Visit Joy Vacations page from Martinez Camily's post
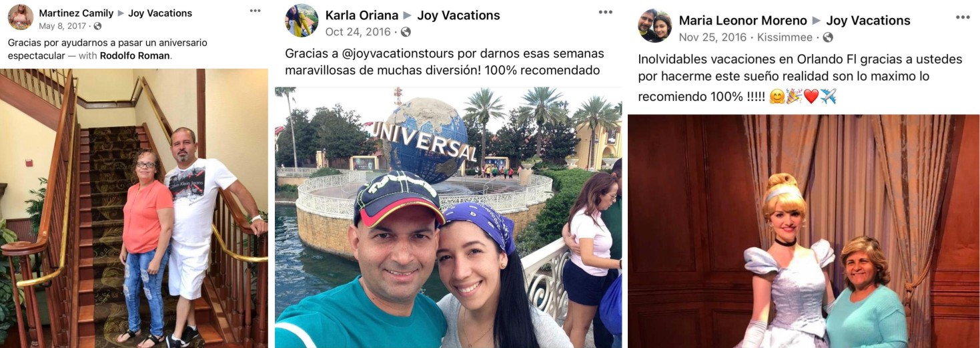Image resolution: width=980 pixels, height=348 pixels. tap(160, 13)
